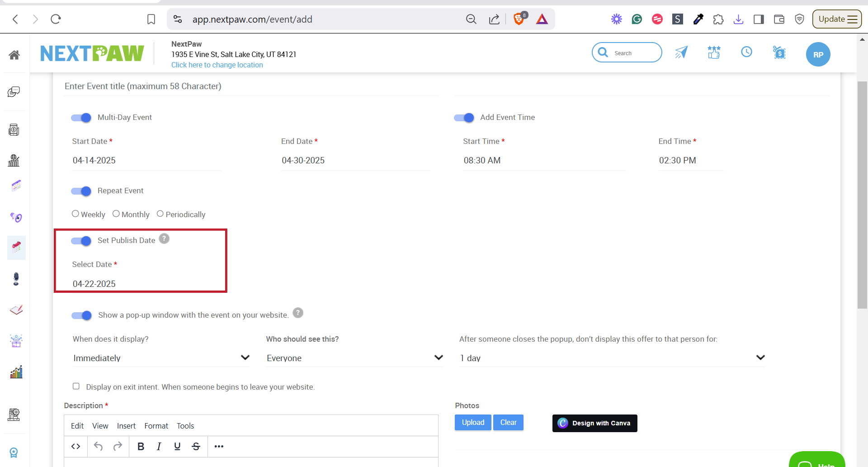This screenshot has width=868, height=467.
Task: Toggle the show pop-up window switch
Action: pos(82,315)
